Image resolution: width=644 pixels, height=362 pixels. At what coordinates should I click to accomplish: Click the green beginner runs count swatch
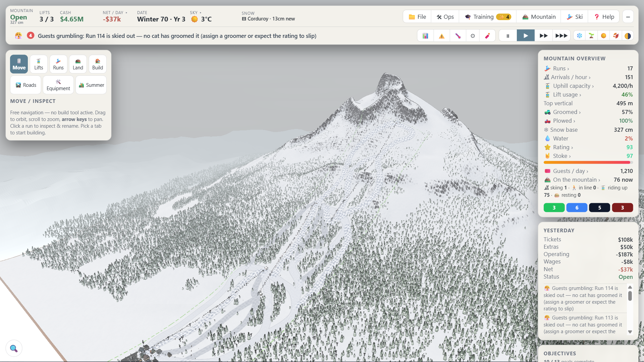[554, 207]
